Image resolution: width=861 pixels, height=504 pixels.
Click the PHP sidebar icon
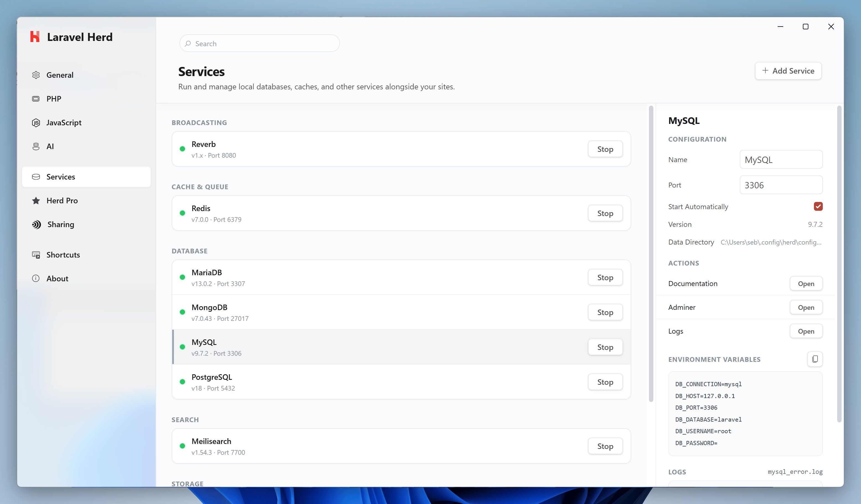(36, 99)
